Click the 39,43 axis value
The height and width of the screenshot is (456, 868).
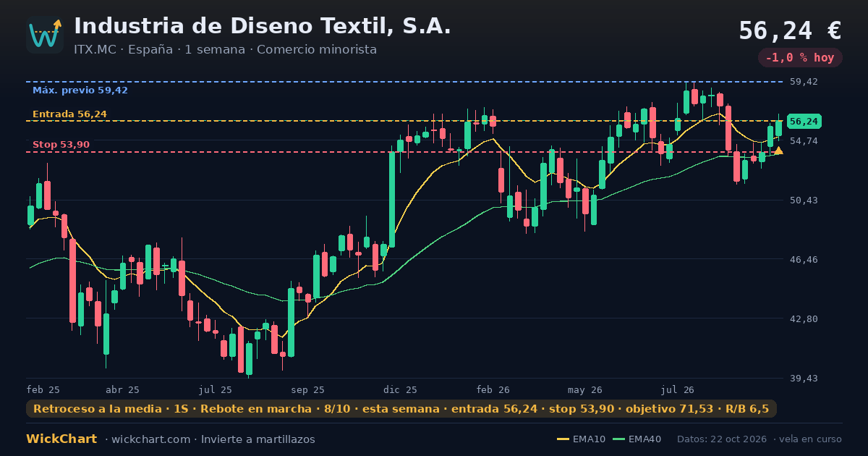803,378
